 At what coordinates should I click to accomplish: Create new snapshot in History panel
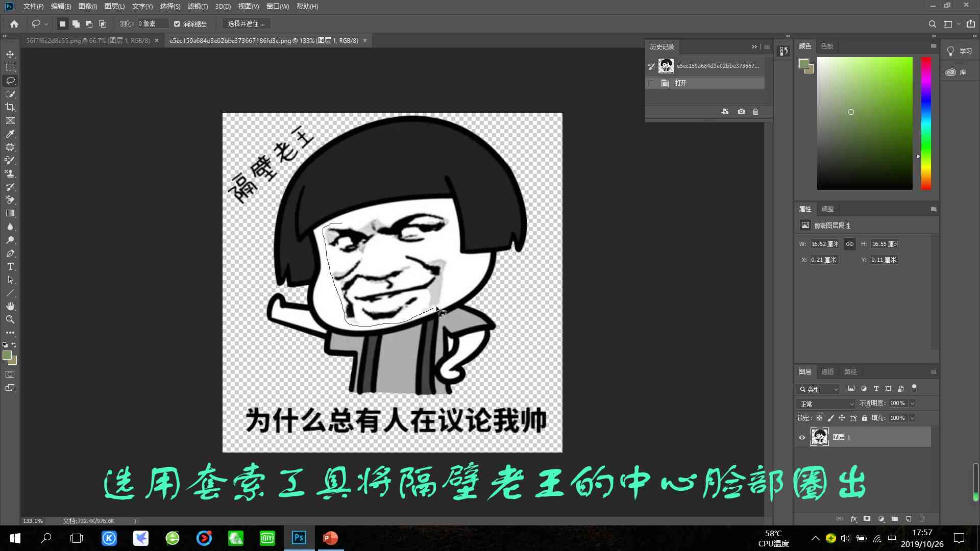741,111
